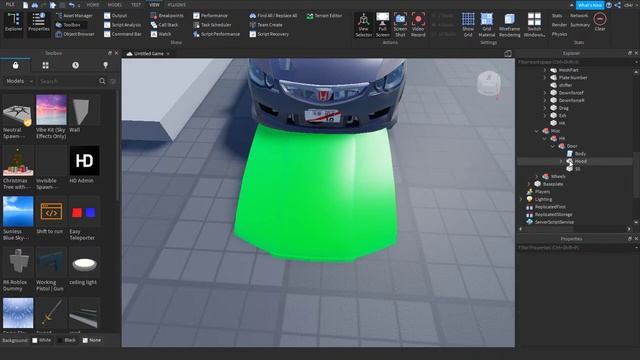Toggle the View Selector
This screenshot has width=640, height=360.
pyautogui.click(x=363, y=25)
